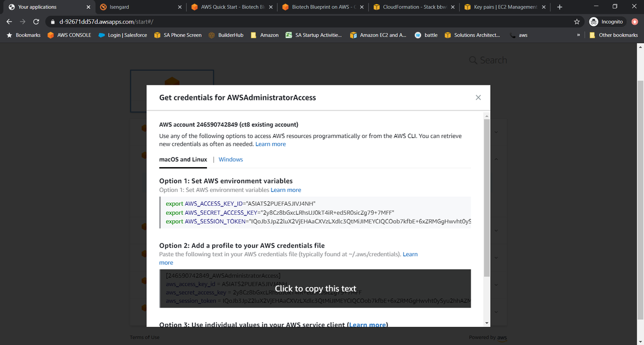Open the Amazon bookmark folder
The width and height of the screenshot is (644, 345).
(264, 35)
